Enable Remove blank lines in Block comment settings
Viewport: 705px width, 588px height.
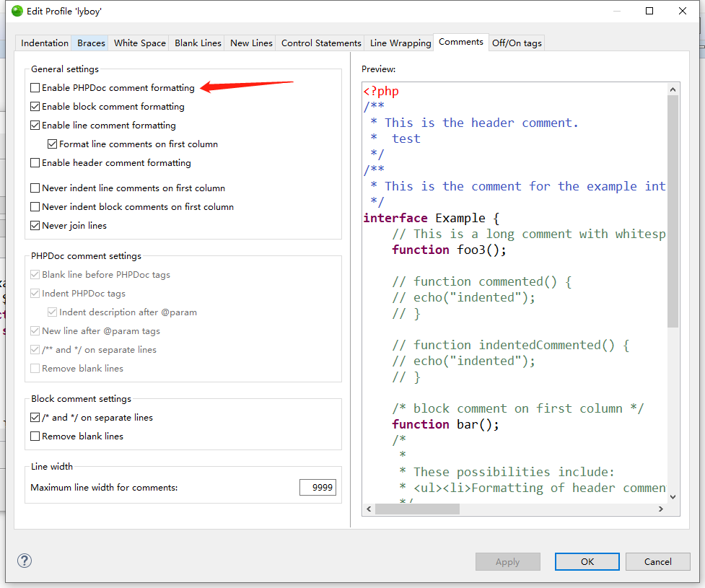[x=35, y=436]
